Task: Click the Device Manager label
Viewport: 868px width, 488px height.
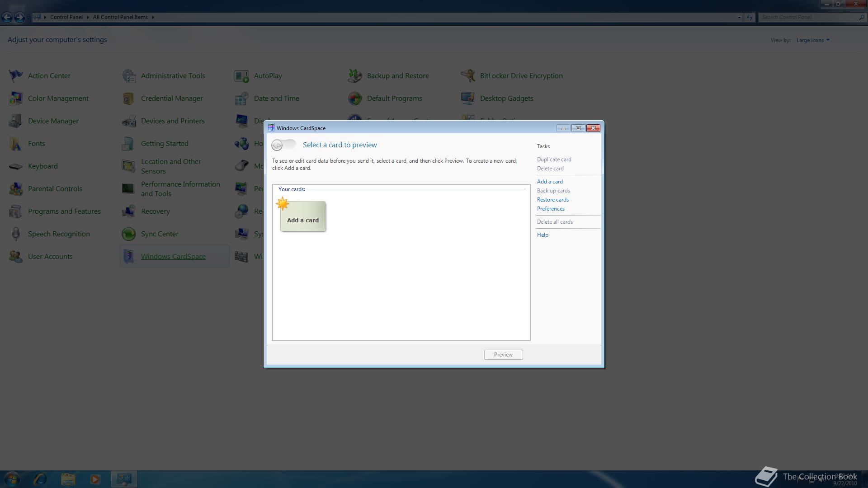Action: pos(53,121)
